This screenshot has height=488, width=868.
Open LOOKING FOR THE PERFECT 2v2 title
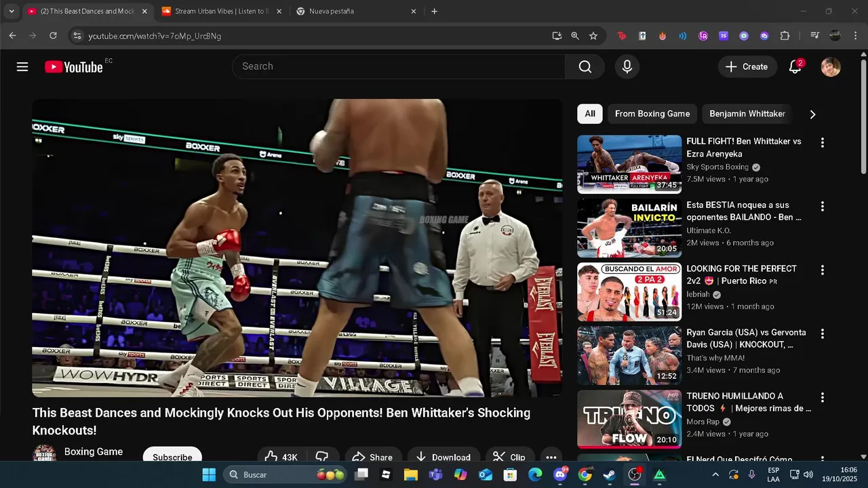741,274
